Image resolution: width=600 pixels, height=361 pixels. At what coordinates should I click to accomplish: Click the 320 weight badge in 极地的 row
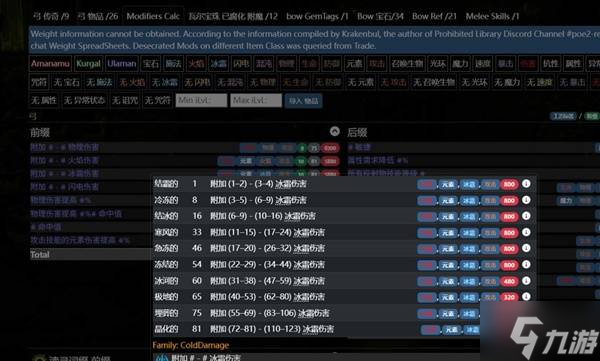point(509,297)
